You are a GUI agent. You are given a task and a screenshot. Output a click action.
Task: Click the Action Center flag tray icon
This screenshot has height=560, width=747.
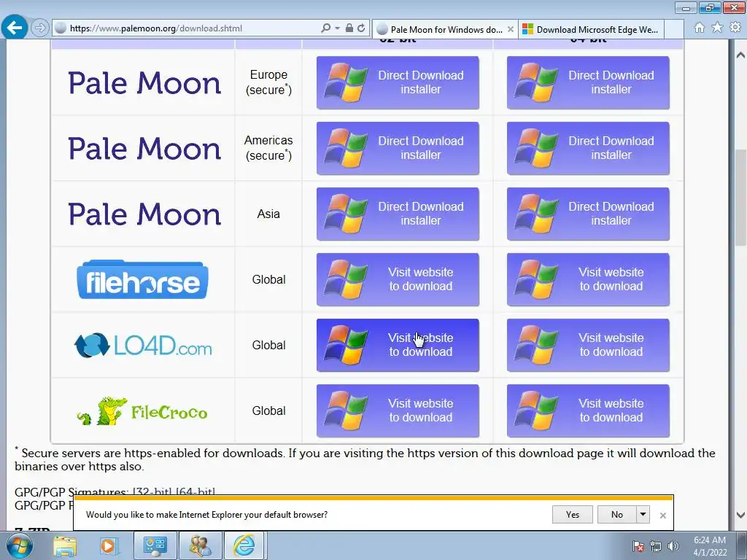tap(638, 546)
